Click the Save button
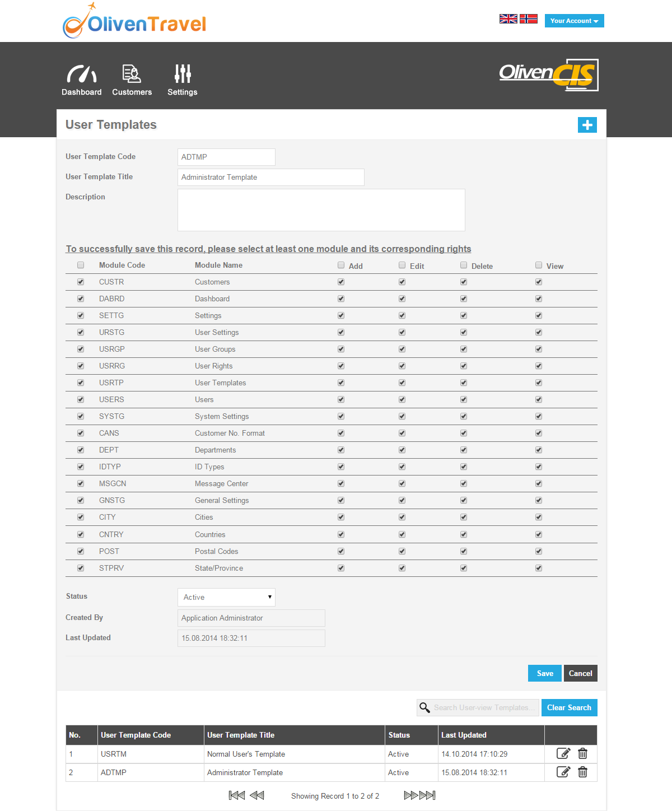The height and width of the screenshot is (811, 672). (x=544, y=673)
